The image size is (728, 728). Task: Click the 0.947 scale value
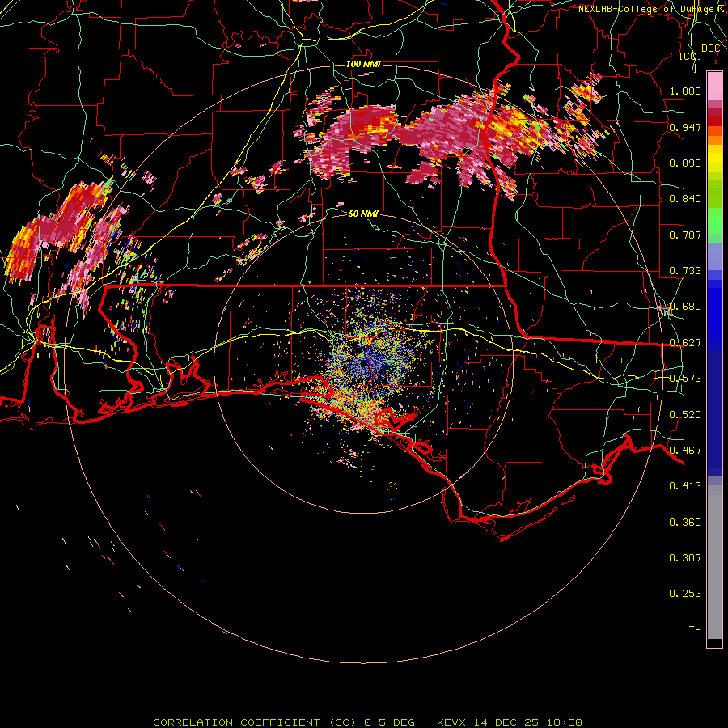685,127
